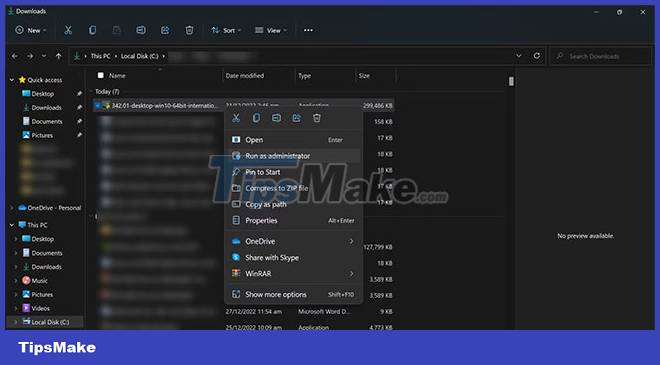Select Videos under This PC
660x365 pixels.
click(40, 309)
